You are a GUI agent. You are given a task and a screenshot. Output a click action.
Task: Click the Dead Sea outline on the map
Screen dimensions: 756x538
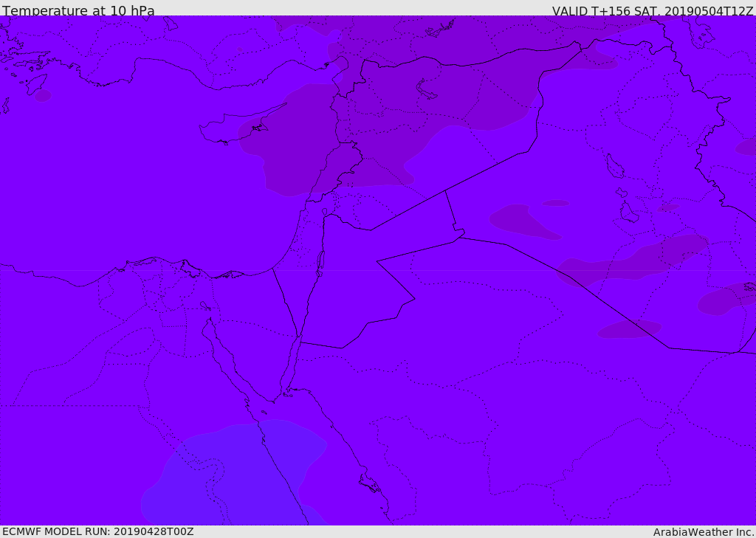(320, 263)
